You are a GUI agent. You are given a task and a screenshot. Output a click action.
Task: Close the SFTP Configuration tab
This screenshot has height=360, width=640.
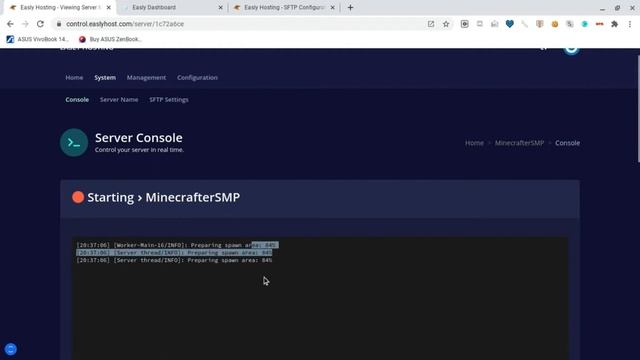pyautogui.click(x=332, y=7)
